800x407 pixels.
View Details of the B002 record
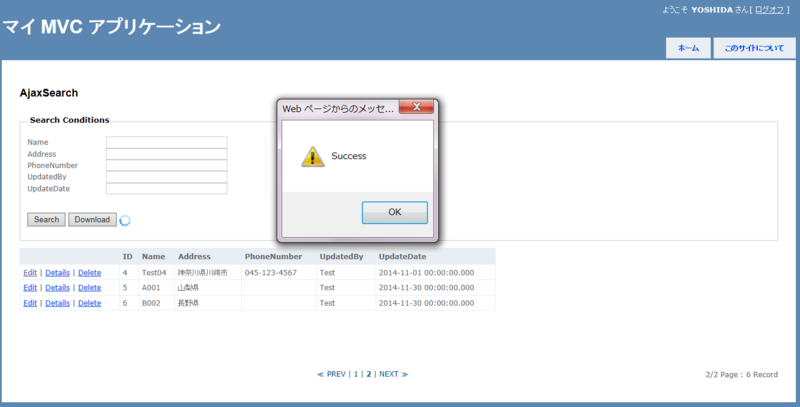pos(58,303)
